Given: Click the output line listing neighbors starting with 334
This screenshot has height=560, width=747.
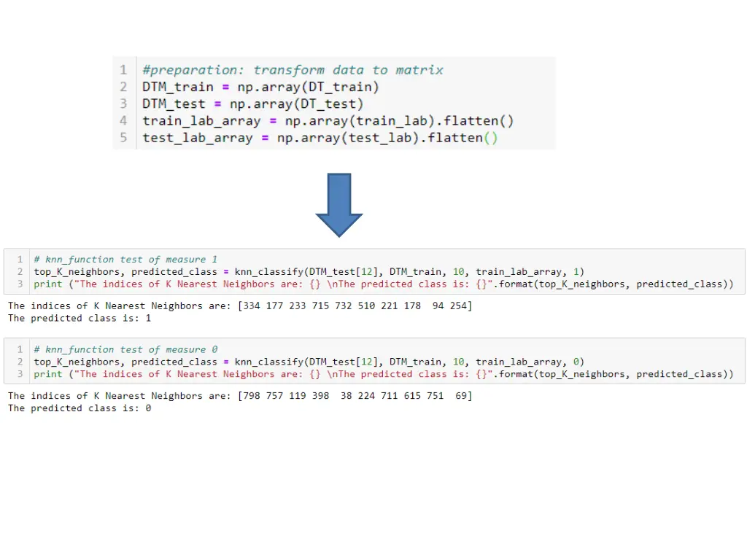Looking at the screenshot, I should [240, 306].
